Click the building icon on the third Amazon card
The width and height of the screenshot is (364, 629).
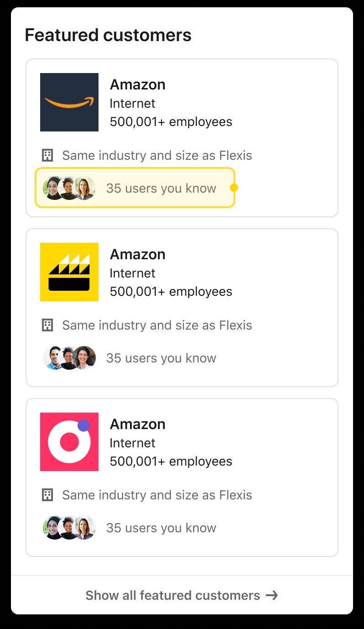tap(47, 495)
